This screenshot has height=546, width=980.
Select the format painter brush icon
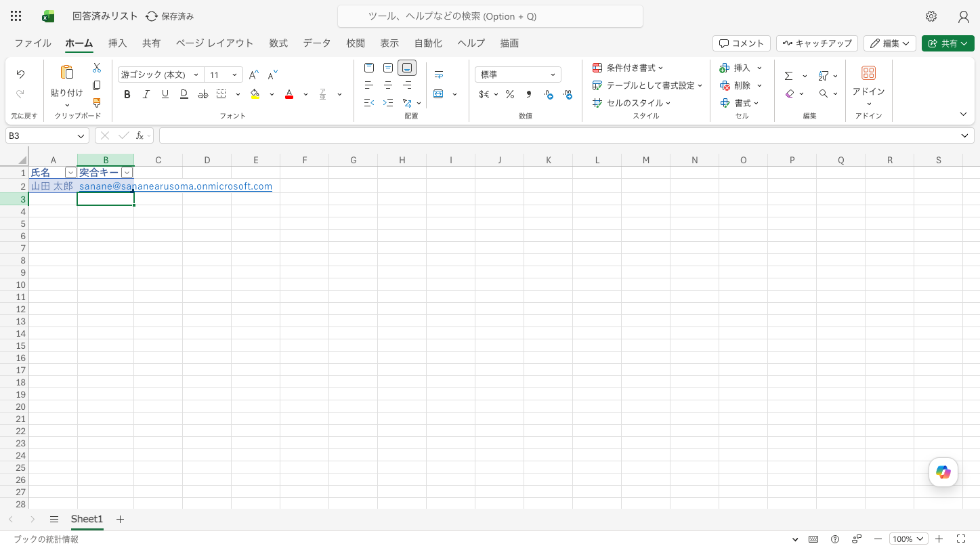97,103
